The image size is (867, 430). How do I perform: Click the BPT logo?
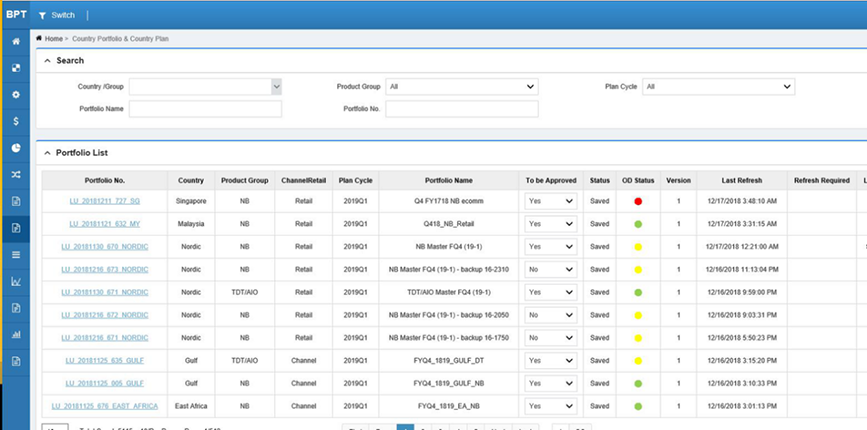(16, 14)
